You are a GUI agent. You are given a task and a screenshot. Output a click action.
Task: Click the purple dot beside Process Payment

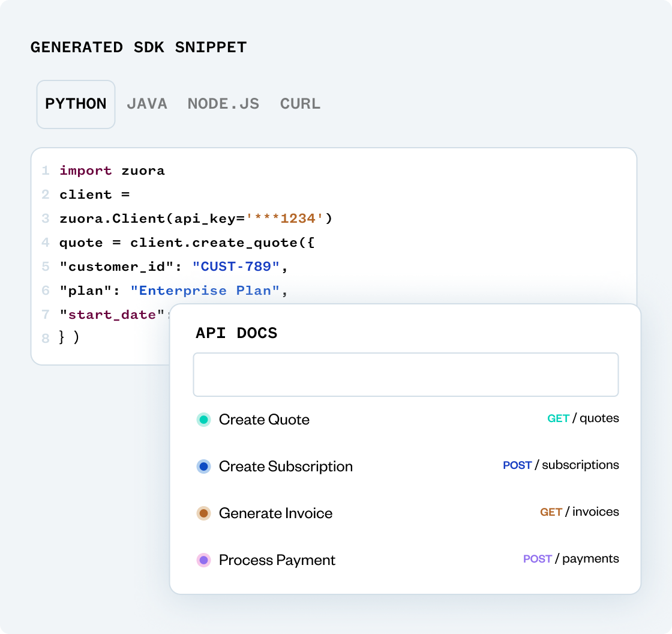point(203,560)
